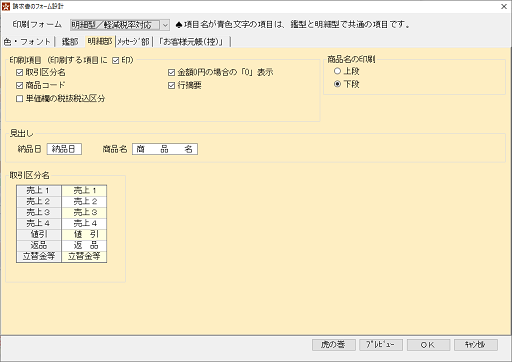Viewport: 512px width, 362px height.
Task: Select 上段 radio for 商品名の印刷
Action: tap(337, 71)
